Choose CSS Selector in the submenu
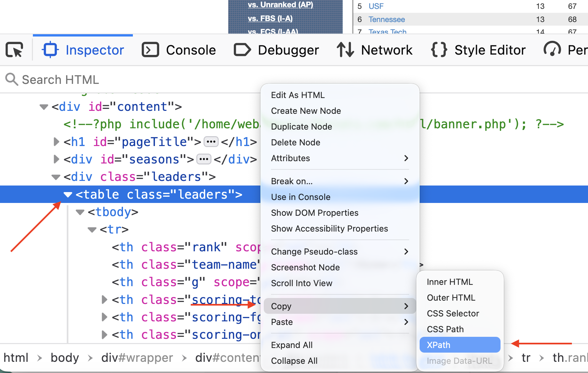 (453, 313)
